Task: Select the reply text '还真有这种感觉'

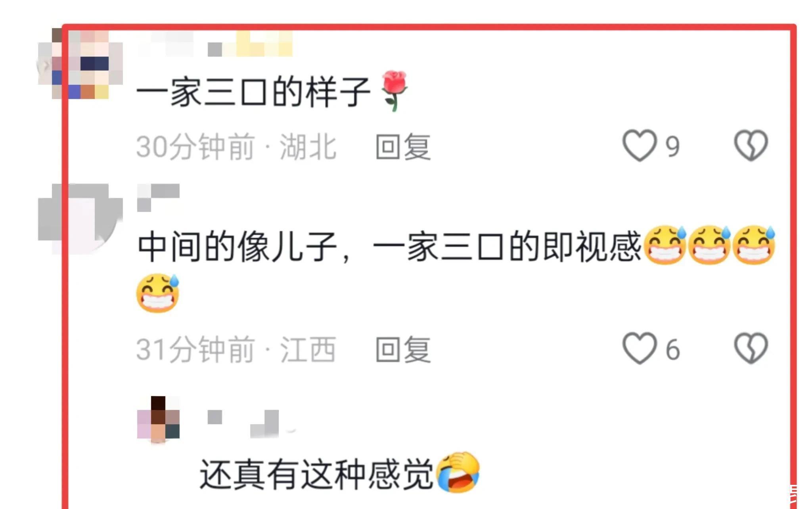Action: (x=316, y=474)
